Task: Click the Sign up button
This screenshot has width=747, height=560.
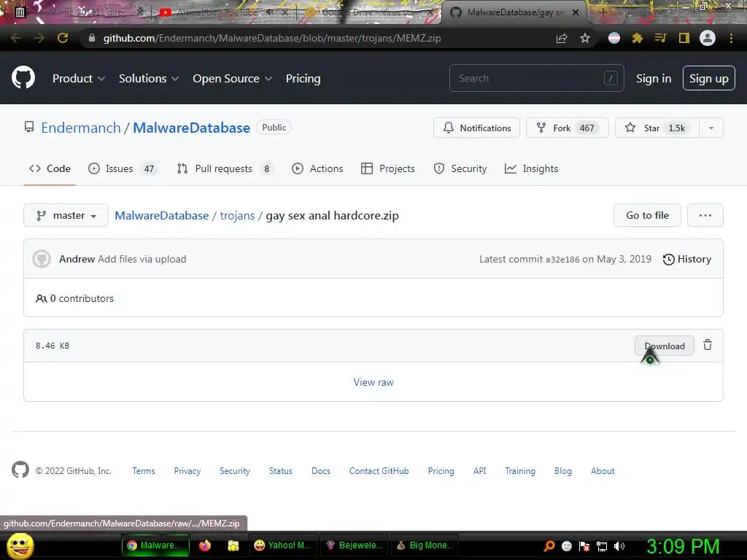Action: (x=708, y=78)
